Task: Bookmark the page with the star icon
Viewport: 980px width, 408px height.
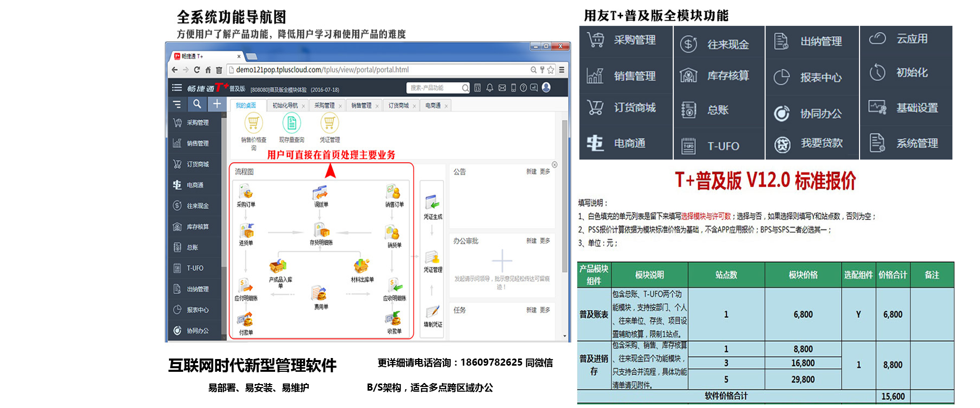Action: coord(551,70)
